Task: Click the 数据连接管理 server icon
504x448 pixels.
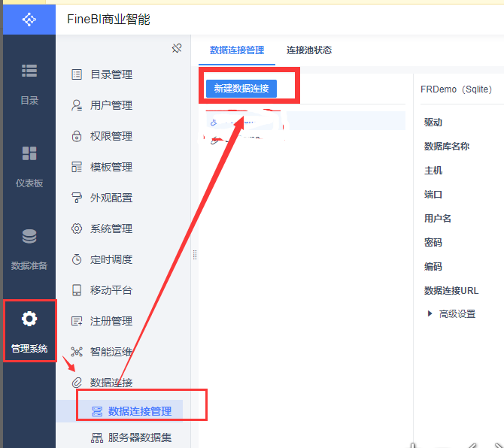Action: (x=97, y=411)
